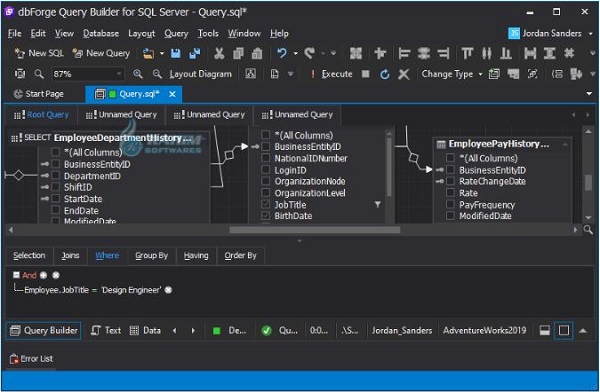The height and width of the screenshot is (392, 600).
Task: Open the Database menu
Action: pos(101,33)
